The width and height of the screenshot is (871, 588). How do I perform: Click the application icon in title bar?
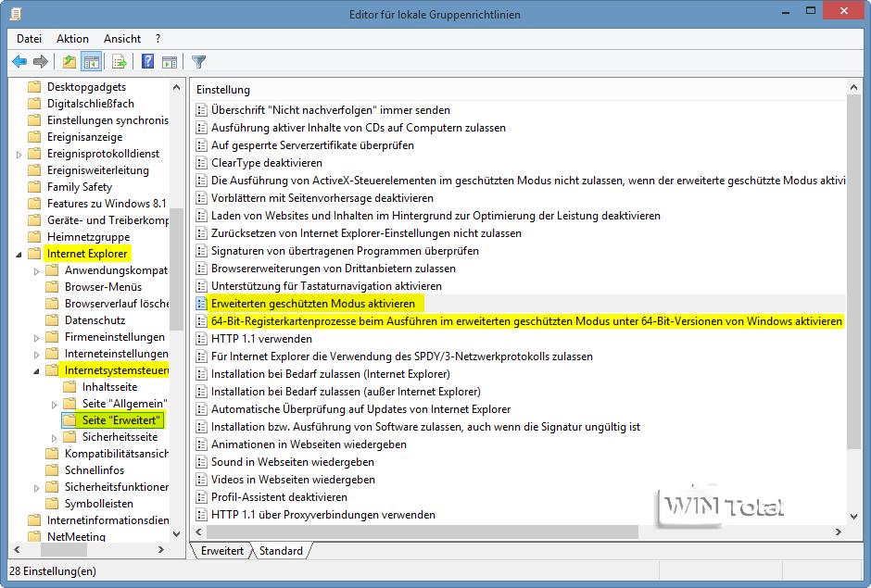point(16,13)
